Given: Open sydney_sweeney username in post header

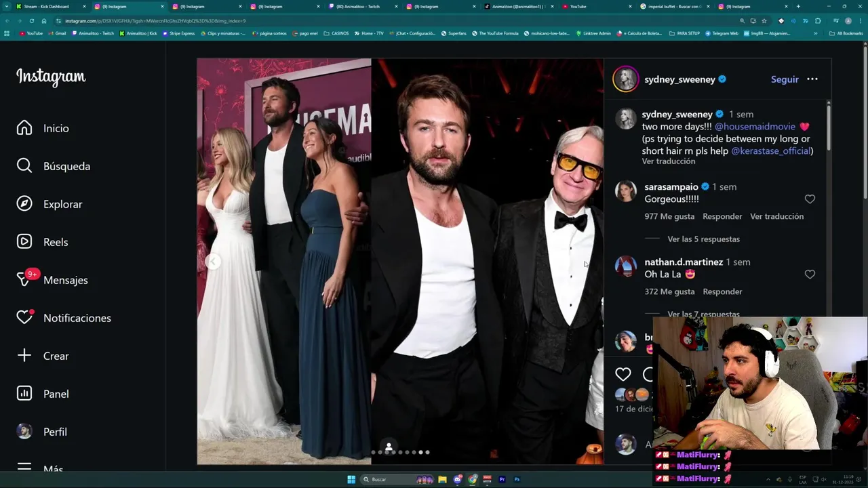Looking at the screenshot, I should pyautogui.click(x=680, y=79).
